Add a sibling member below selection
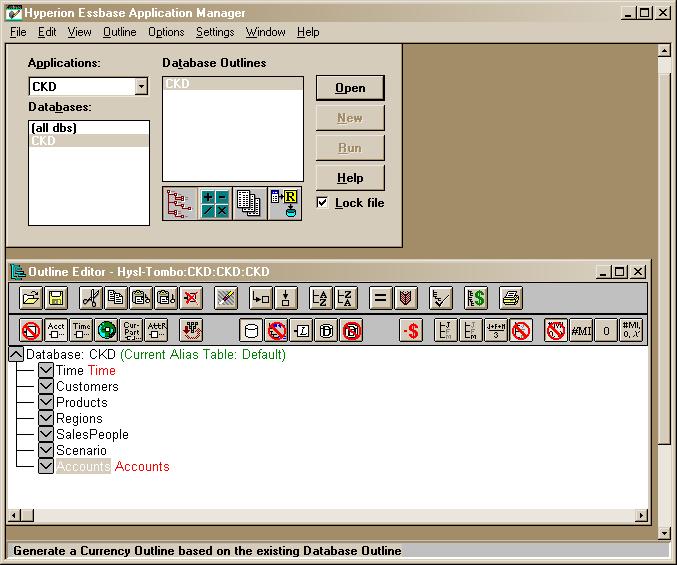 point(286,298)
